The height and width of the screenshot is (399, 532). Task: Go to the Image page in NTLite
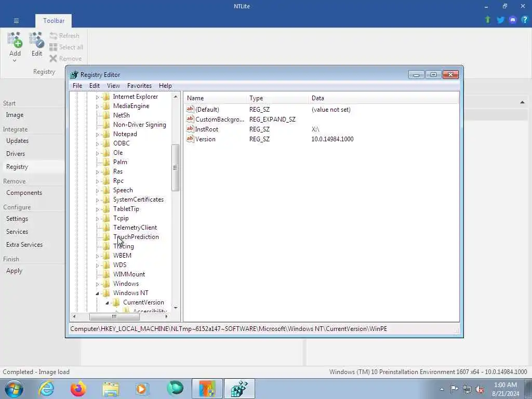(15, 115)
